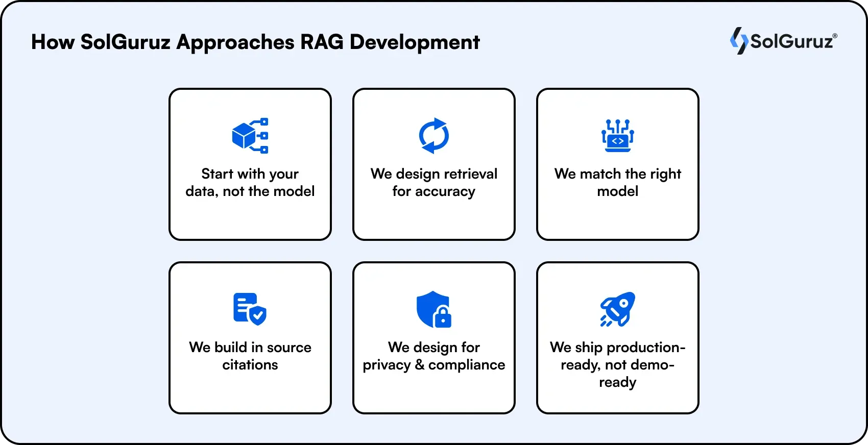This screenshot has width=868, height=445.
Task: Click the shield with padlock icon
Action: [x=434, y=309]
